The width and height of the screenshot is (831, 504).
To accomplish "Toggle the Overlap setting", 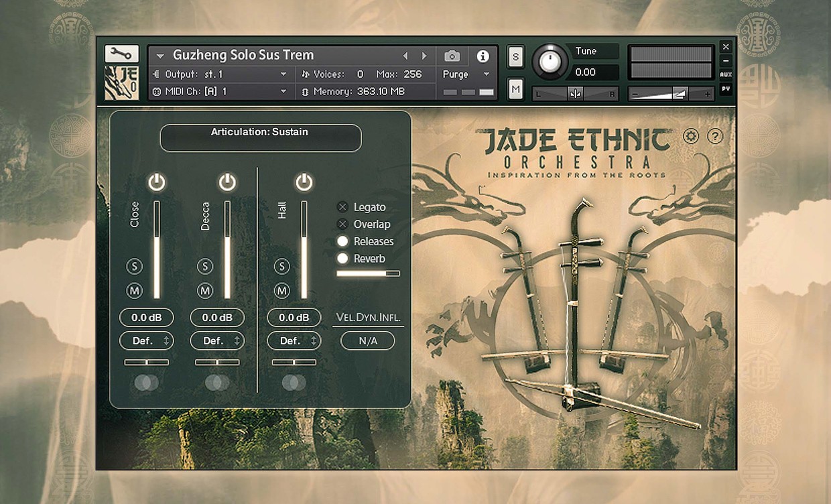I will (342, 224).
